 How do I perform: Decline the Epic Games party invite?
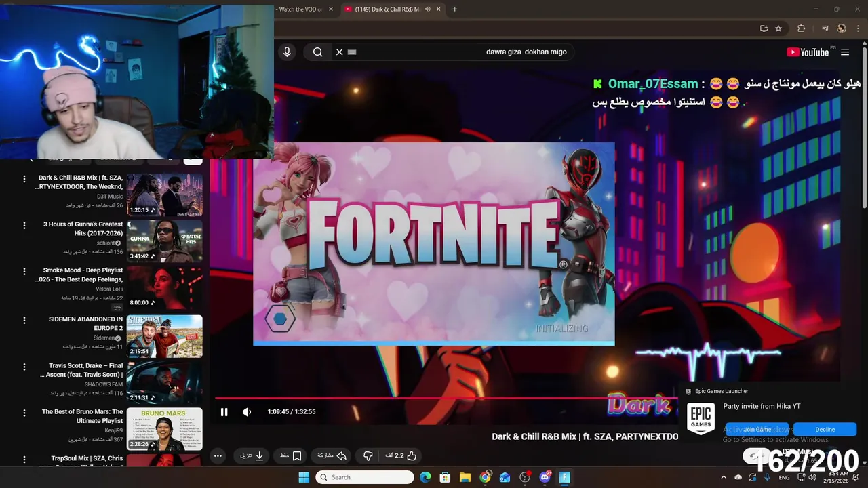point(825,430)
